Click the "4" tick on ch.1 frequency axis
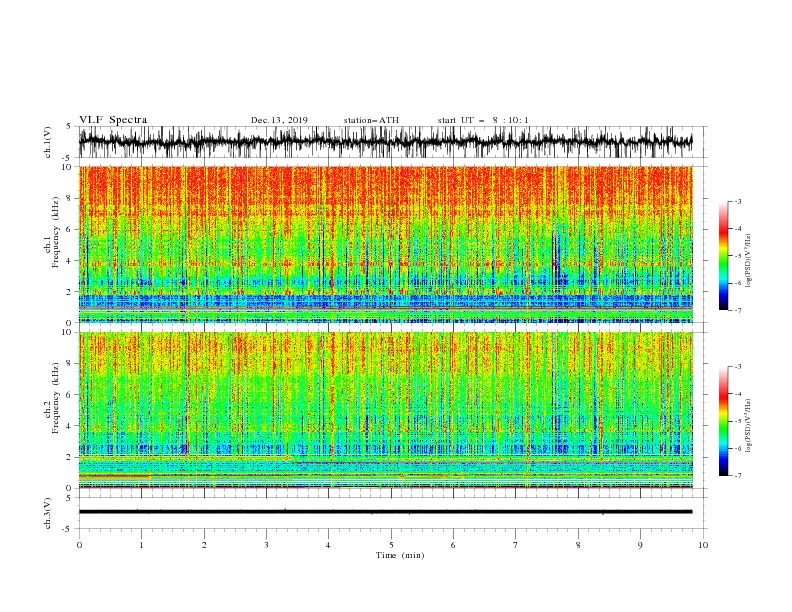 tap(70, 261)
